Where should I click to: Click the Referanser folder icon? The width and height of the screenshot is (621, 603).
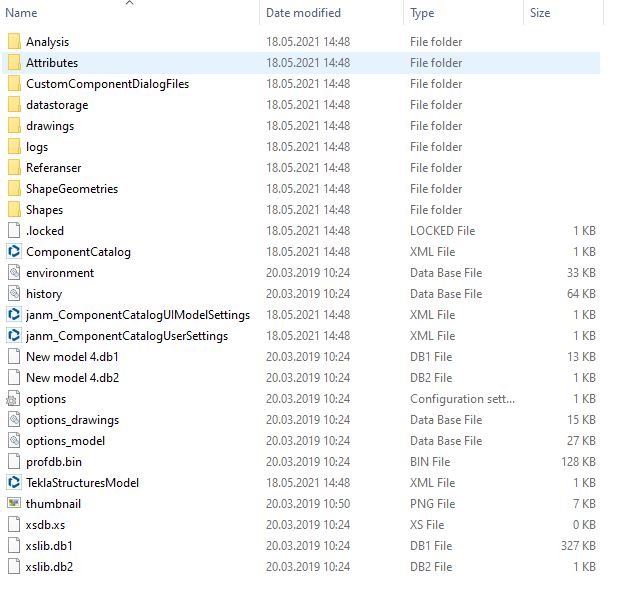(x=14, y=167)
